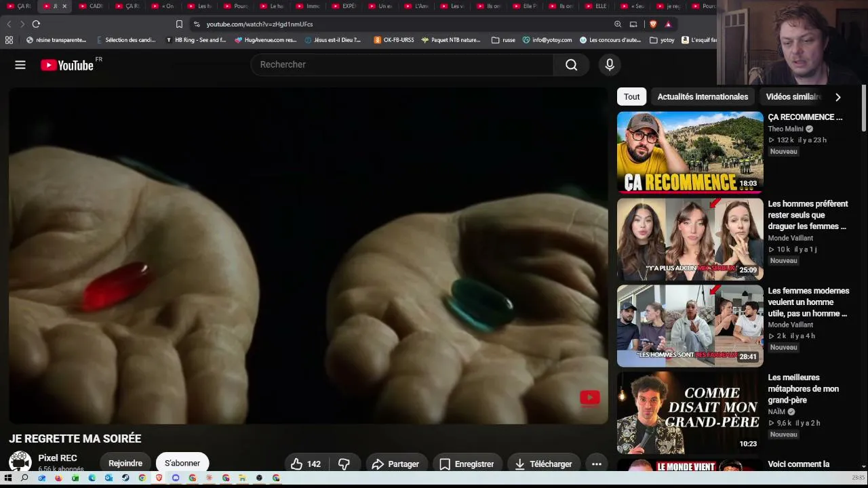Switch to the Elle P browser tab
868x488 pixels.
point(526,6)
